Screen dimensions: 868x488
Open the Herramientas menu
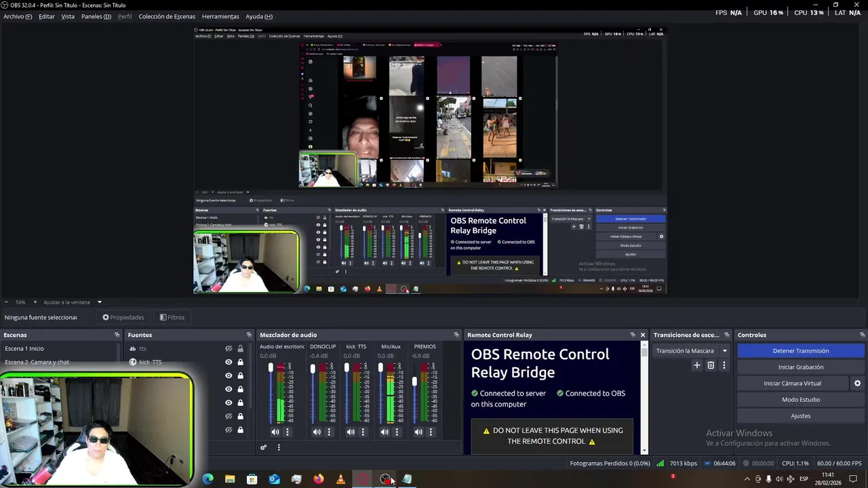[x=220, y=16]
